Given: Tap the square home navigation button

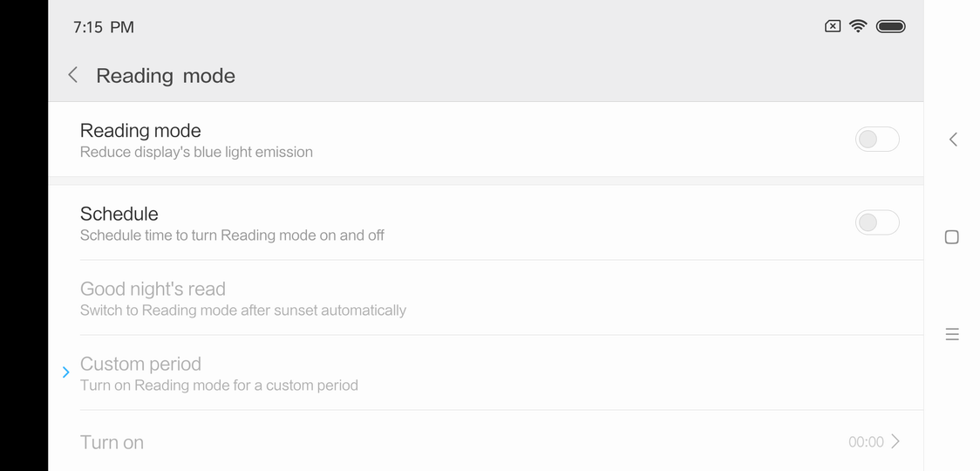Looking at the screenshot, I should pos(952,237).
